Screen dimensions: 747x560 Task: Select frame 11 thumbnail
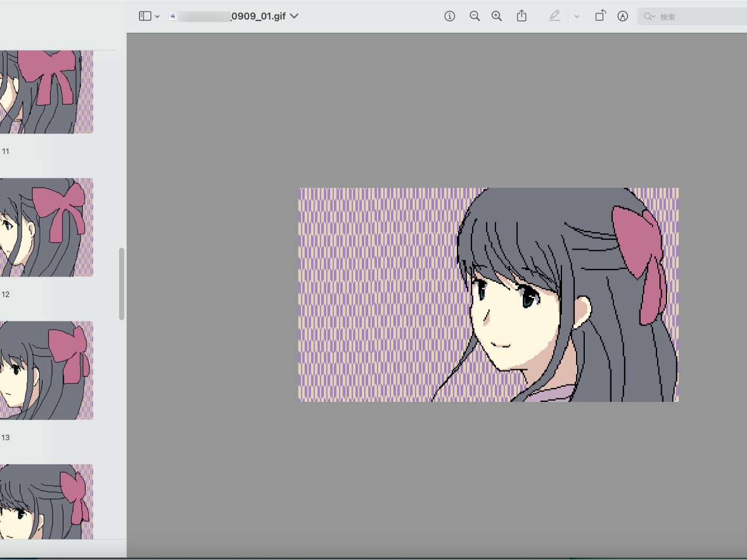47,92
